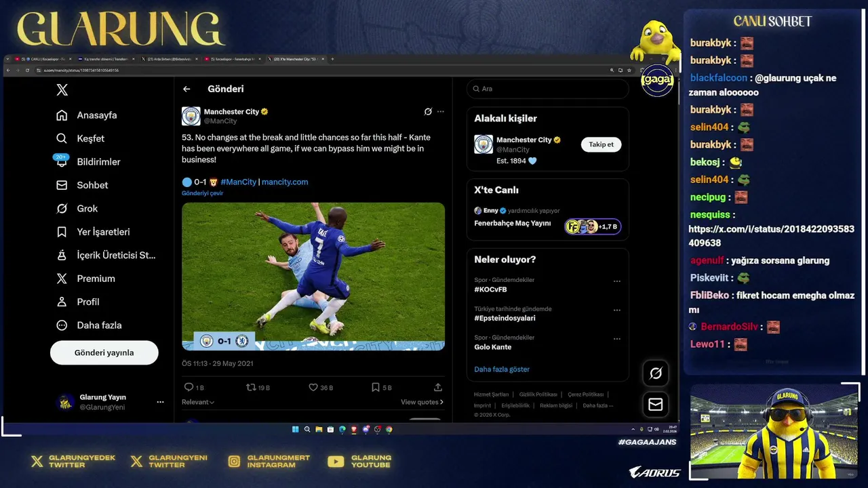Click Gönderiyi çevir translate link

pos(202,193)
